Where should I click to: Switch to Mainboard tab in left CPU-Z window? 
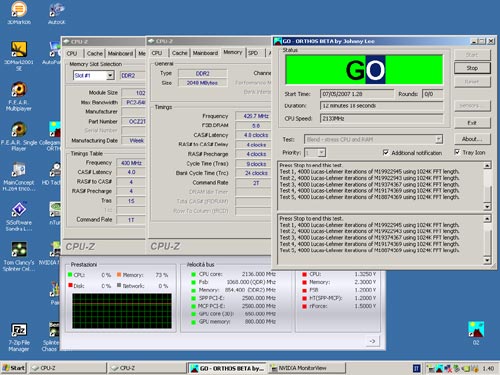[120, 53]
